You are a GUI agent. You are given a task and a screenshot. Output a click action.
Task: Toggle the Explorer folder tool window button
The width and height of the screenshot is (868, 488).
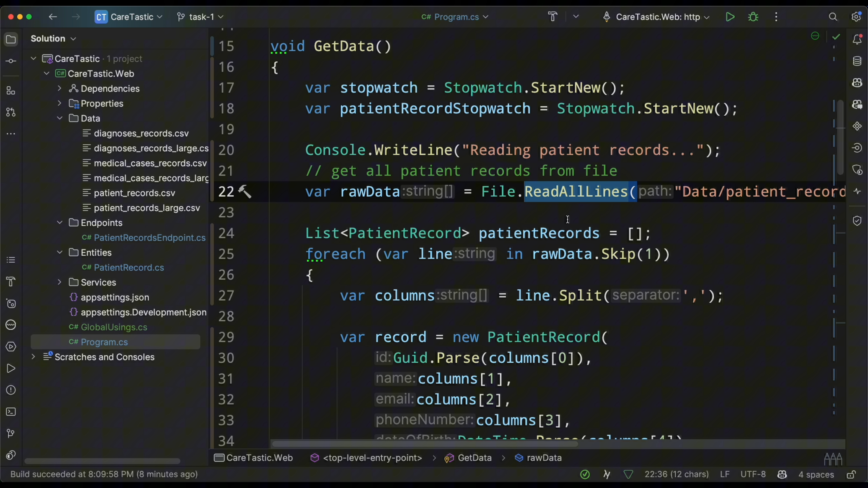click(x=11, y=39)
